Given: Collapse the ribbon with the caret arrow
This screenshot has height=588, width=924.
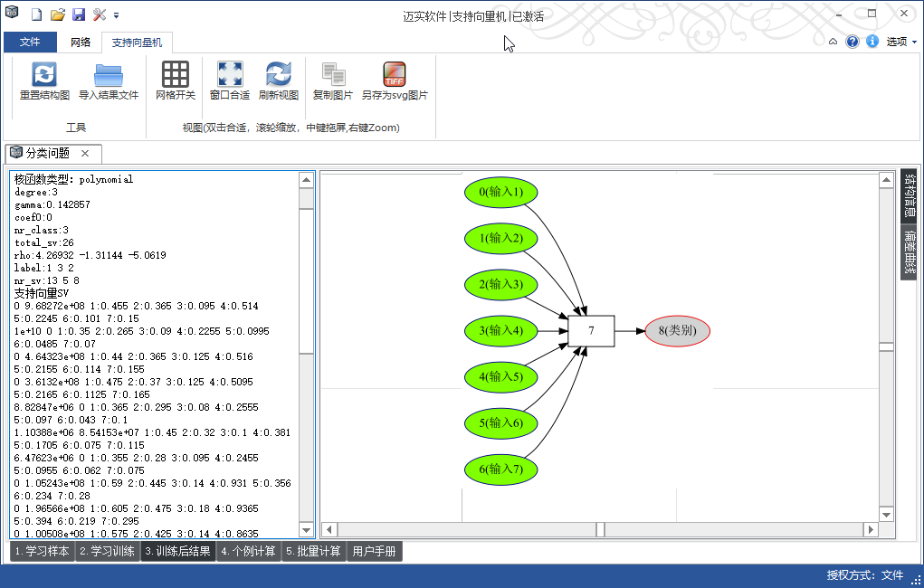Looking at the screenshot, I should 833,42.
